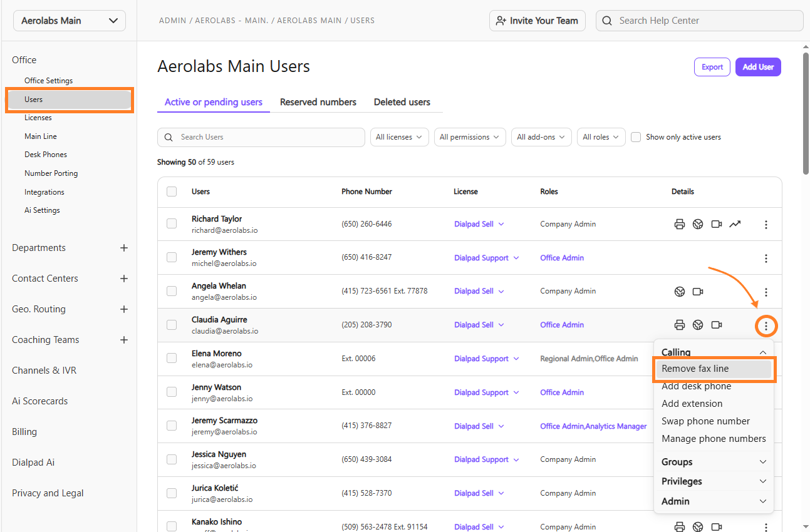Open the three-dot menu for Jeremy Withers
Viewport: 810px width, 532px height.
coord(766,258)
